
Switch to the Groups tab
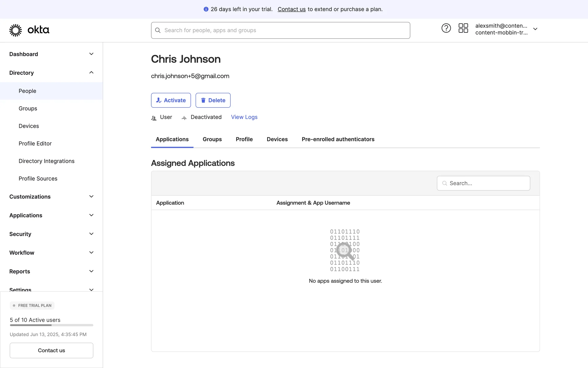pos(212,139)
